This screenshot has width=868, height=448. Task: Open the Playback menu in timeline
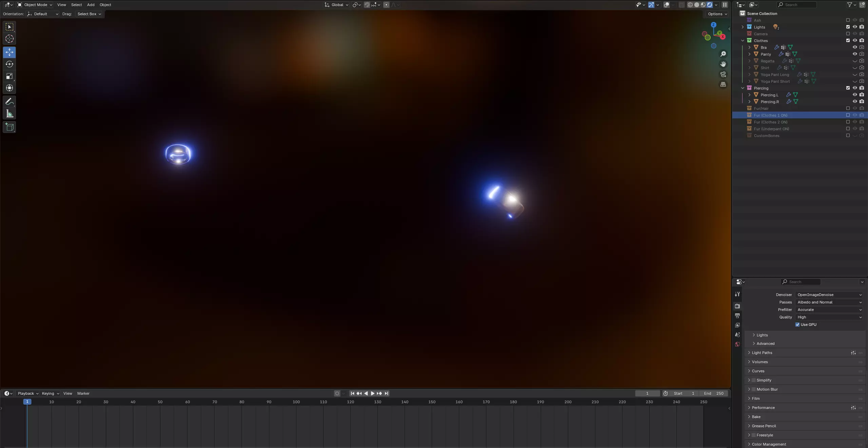(x=28, y=393)
